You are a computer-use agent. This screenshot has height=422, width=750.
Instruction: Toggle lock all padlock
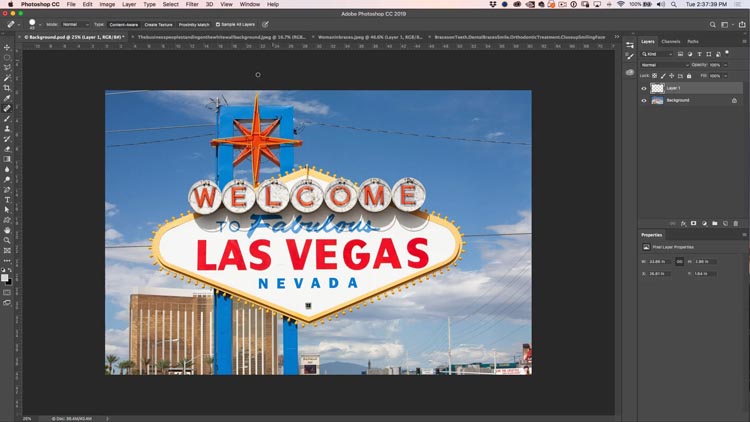tap(689, 76)
